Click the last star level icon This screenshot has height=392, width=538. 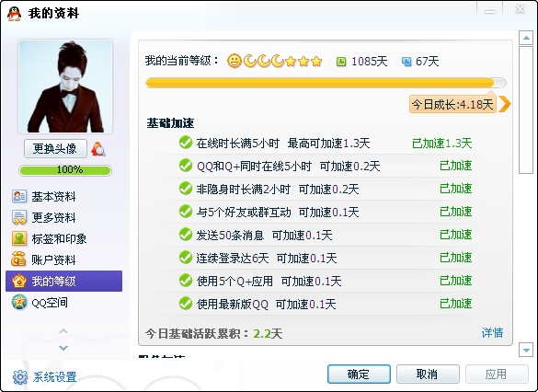316,61
